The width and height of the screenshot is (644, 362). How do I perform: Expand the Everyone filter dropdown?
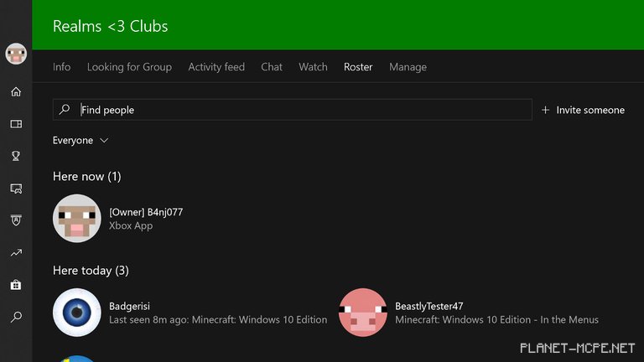pos(80,141)
